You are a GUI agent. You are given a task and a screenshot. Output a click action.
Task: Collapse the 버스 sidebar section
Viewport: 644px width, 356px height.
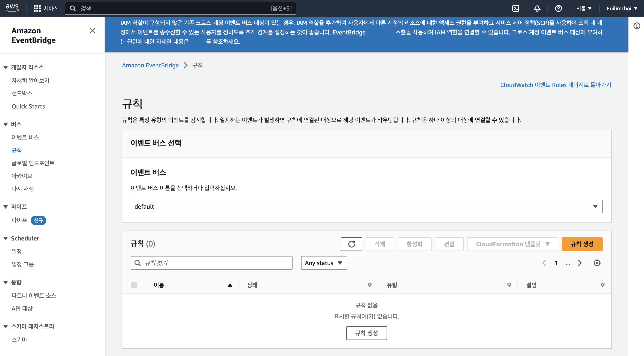point(6,124)
